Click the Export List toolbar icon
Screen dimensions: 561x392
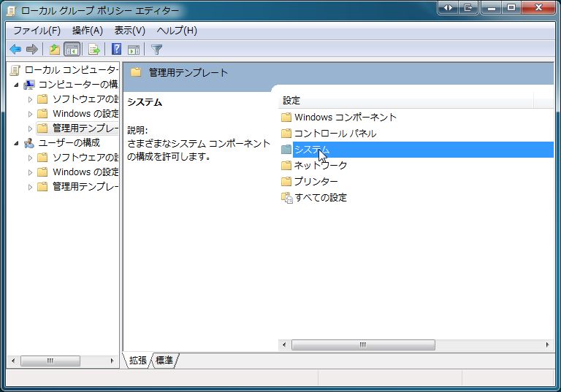tap(93, 50)
